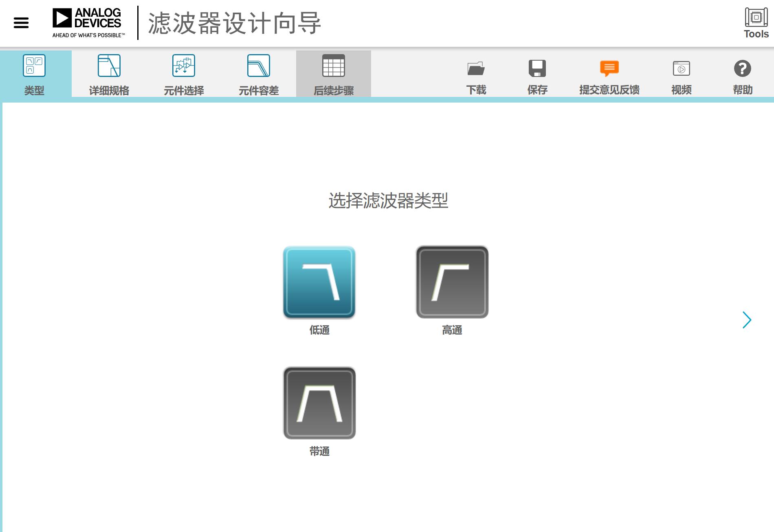Open the hamburger navigation menu

pos(20,23)
